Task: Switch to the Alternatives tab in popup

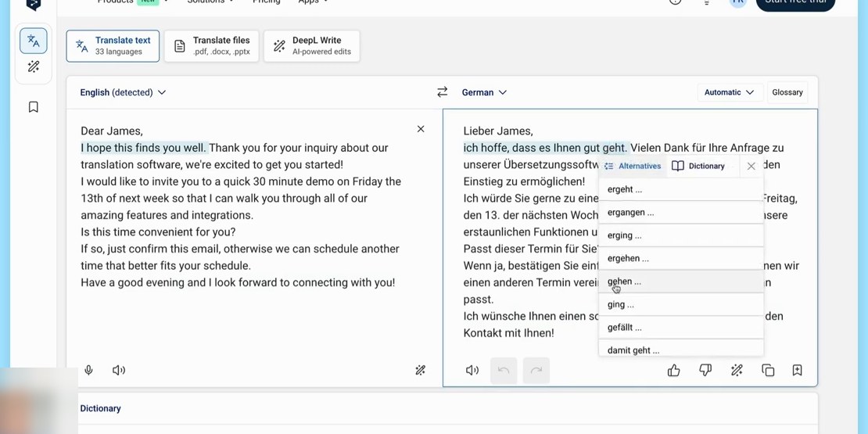Action: click(x=633, y=166)
